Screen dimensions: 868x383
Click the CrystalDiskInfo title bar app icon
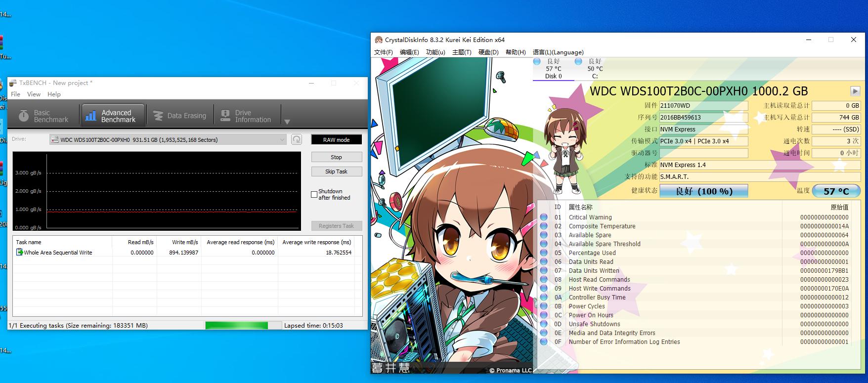379,40
